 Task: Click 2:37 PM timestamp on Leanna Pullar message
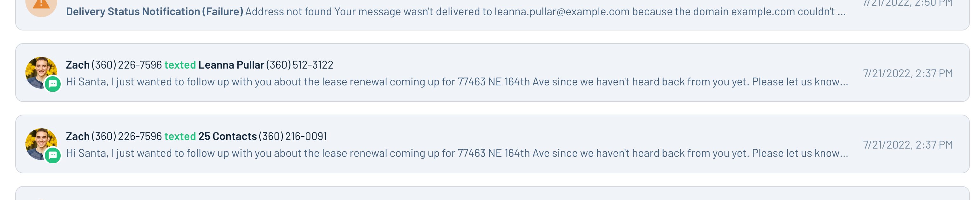tap(908, 73)
